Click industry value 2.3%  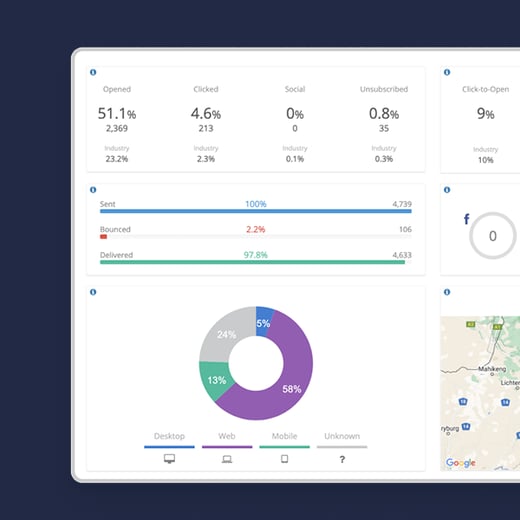coord(206,159)
